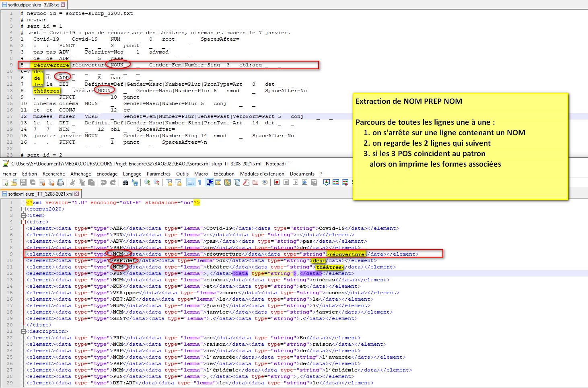Open the Folder as Workspace icon
The image size is (588, 388).
point(255,182)
